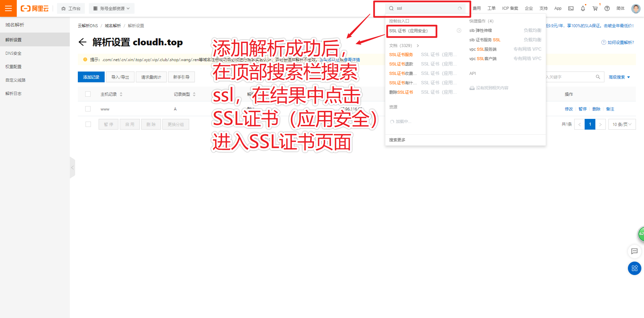644x318 pixels.
Task: Toggle the select-all header checkbox
Action: (88, 94)
